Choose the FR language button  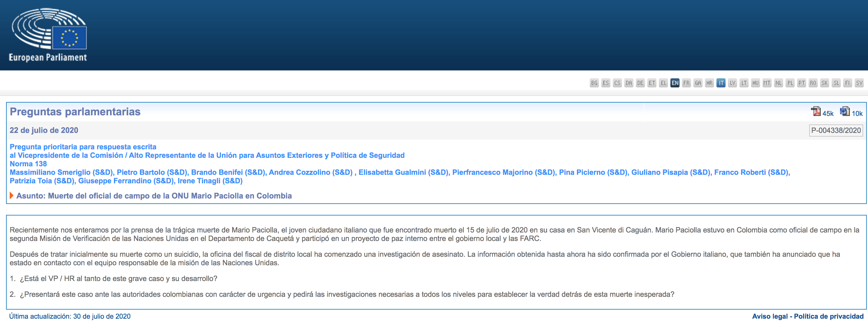point(686,83)
